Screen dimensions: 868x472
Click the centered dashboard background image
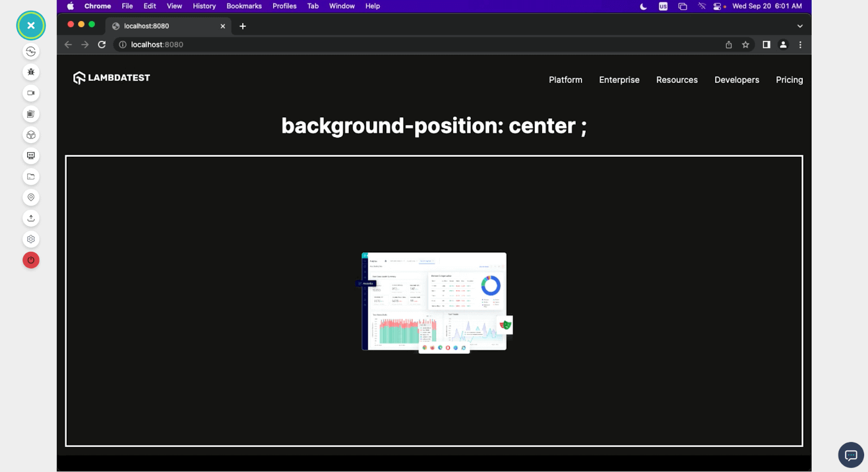pyautogui.click(x=435, y=303)
